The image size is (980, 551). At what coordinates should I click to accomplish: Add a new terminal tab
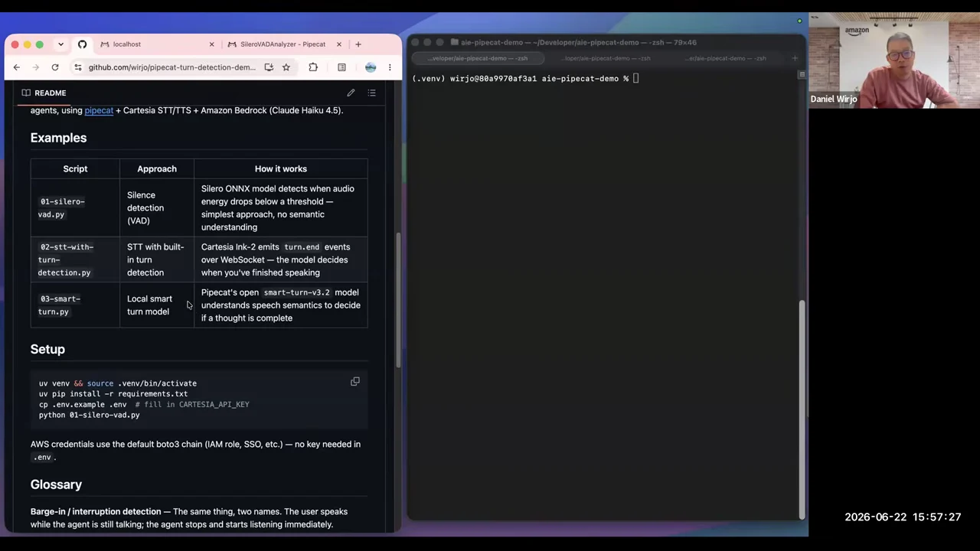coord(794,58)
